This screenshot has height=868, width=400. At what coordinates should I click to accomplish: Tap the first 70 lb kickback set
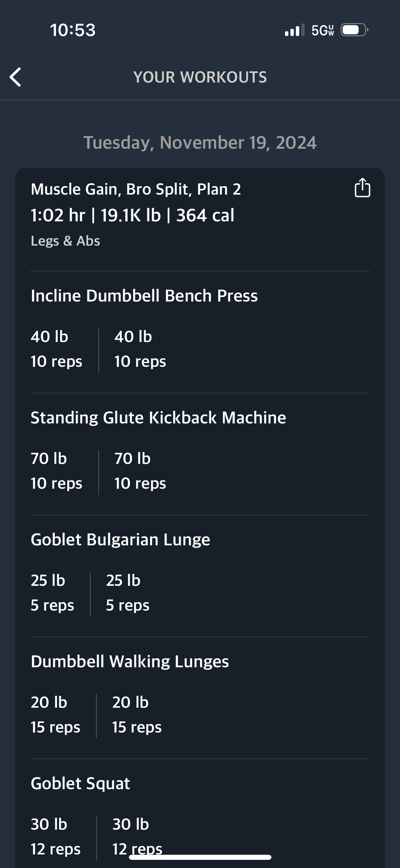pyautogui.click(x=56, y=471)
